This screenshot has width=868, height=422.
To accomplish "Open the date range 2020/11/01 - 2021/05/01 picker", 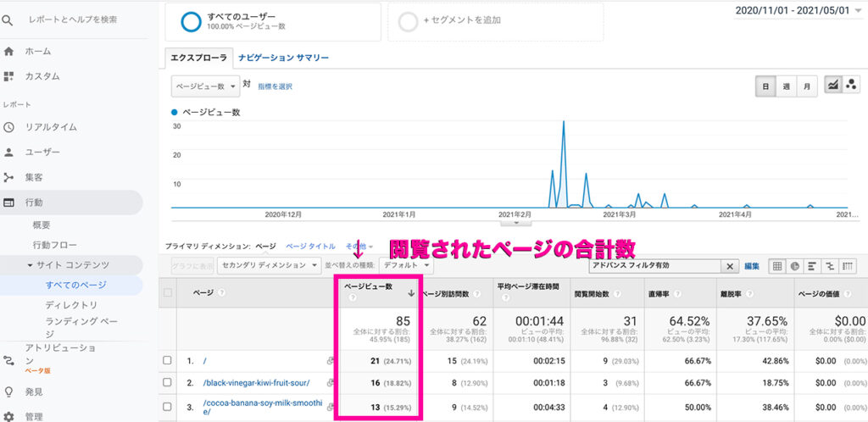I will 798,10.
